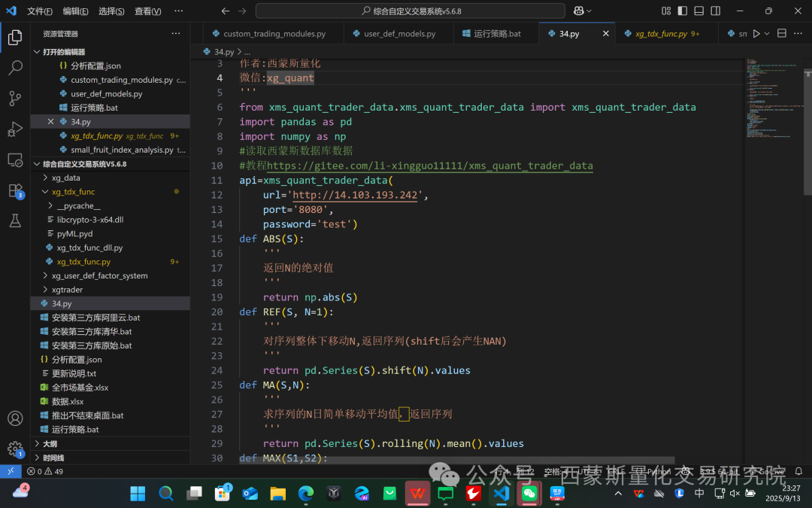This screenshot has height=508, width=812.
Task: Open WeChat from the taskbar
Action: coord(529,494)
